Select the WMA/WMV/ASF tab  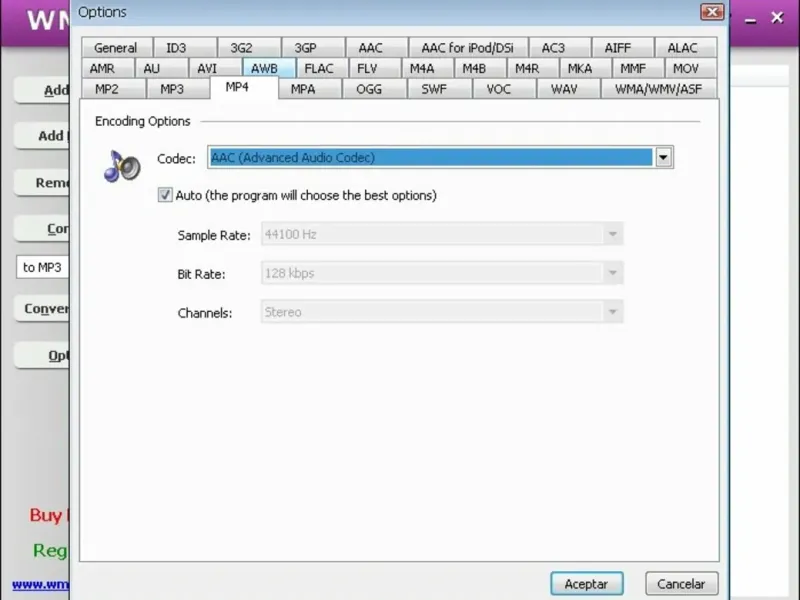coord(659,89)
